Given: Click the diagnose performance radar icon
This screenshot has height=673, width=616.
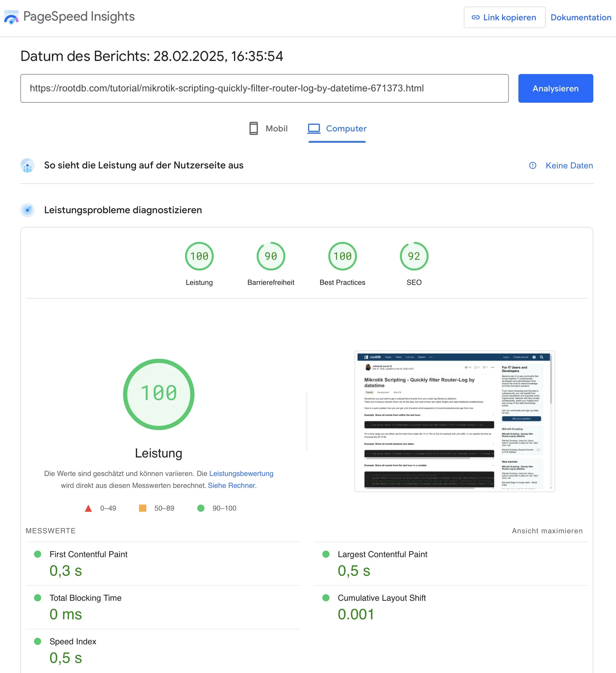Looking at the screenshot, I should coord(27,210).
